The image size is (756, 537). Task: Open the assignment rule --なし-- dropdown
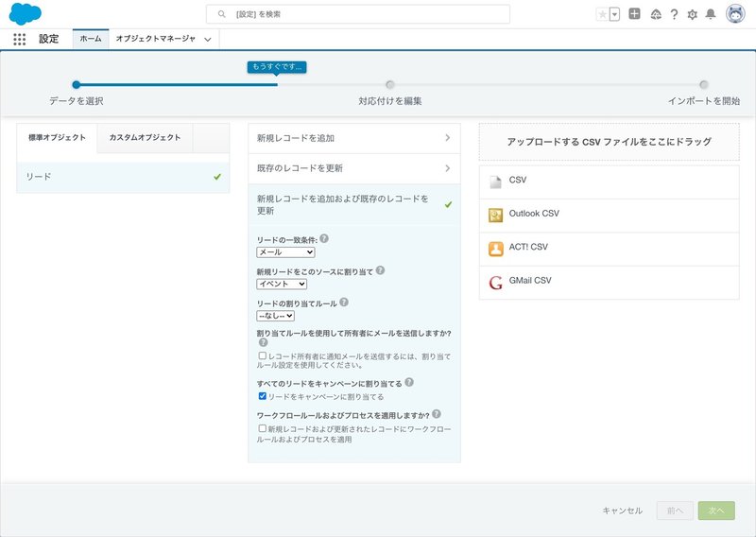(x=275, y=316)
